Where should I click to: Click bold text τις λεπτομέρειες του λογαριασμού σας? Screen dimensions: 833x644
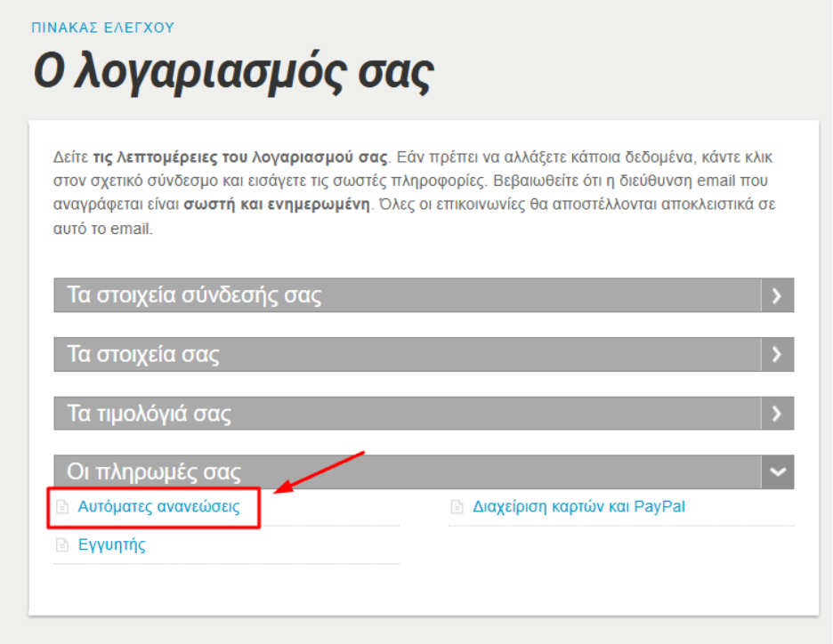pyautogui.click(x=240, y=157)
